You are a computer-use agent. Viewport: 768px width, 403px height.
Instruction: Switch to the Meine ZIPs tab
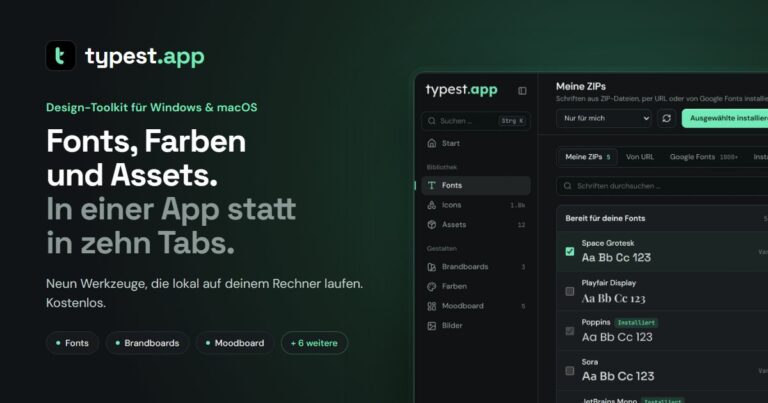point(588,157)
